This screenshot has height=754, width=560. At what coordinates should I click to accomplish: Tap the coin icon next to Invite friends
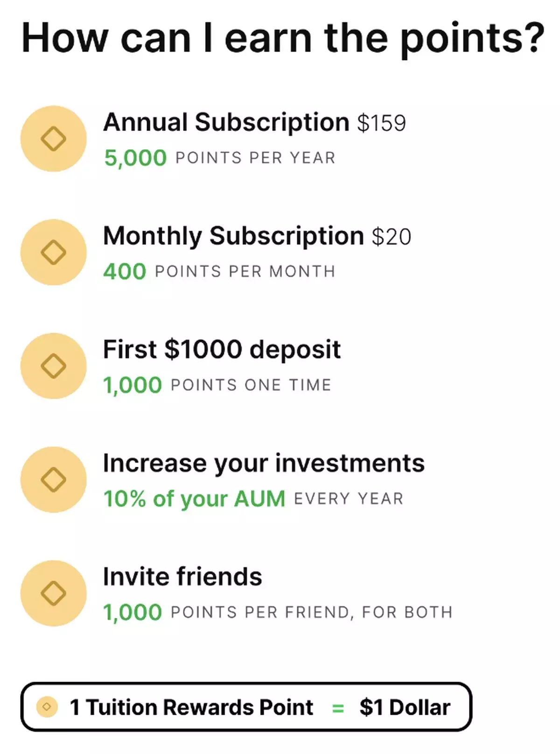[x=53, y=593]
